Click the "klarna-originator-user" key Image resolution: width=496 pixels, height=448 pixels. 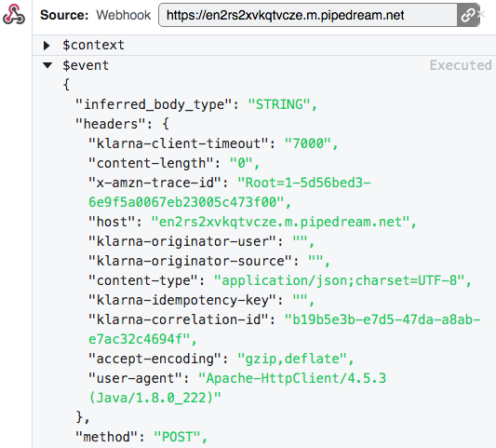(x=182, y=241)
